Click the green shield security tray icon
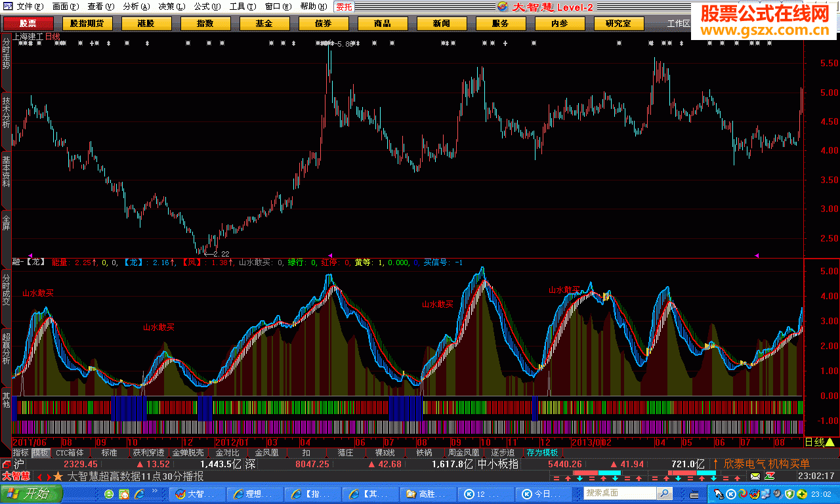 pyautogui.click(x=790, y=493)
